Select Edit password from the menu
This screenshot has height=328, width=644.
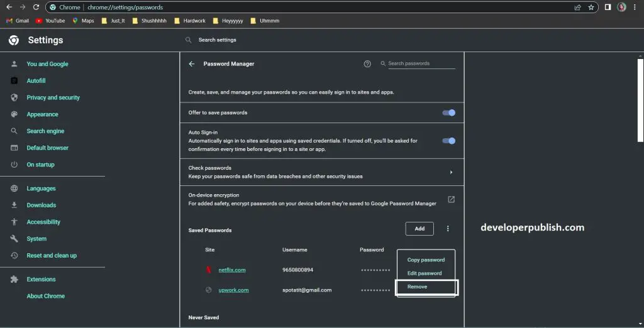point(426,273)
